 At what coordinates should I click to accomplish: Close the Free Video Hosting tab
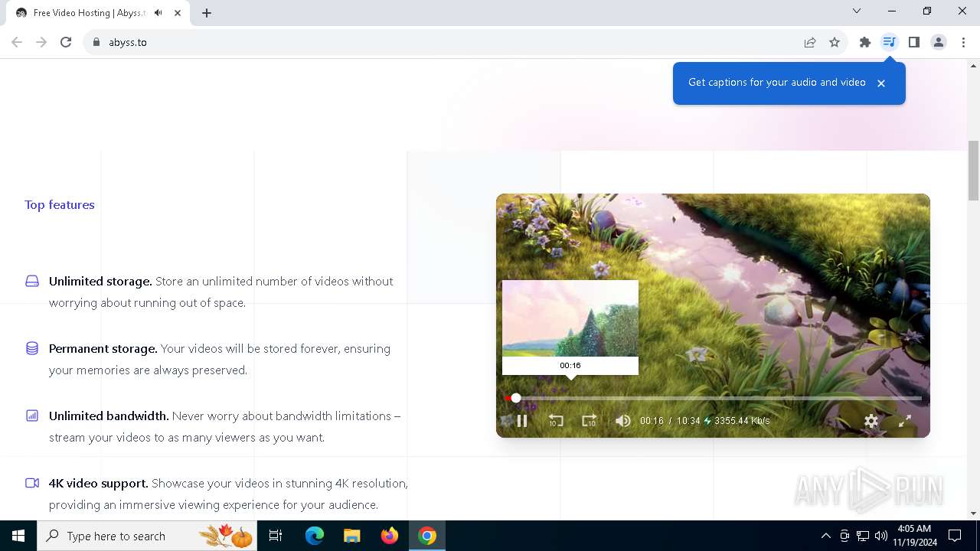[178, 13]
